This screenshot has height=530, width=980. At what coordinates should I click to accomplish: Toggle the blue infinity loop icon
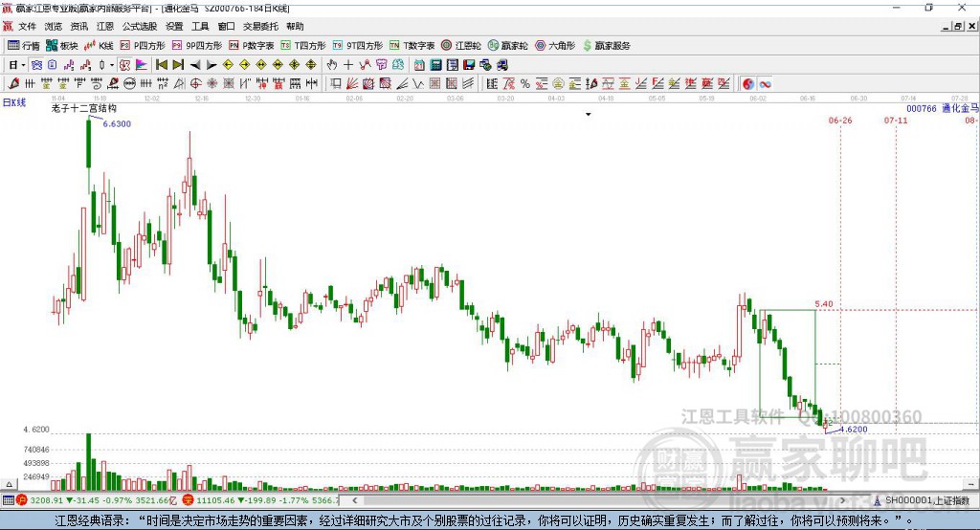click(765, 84)
